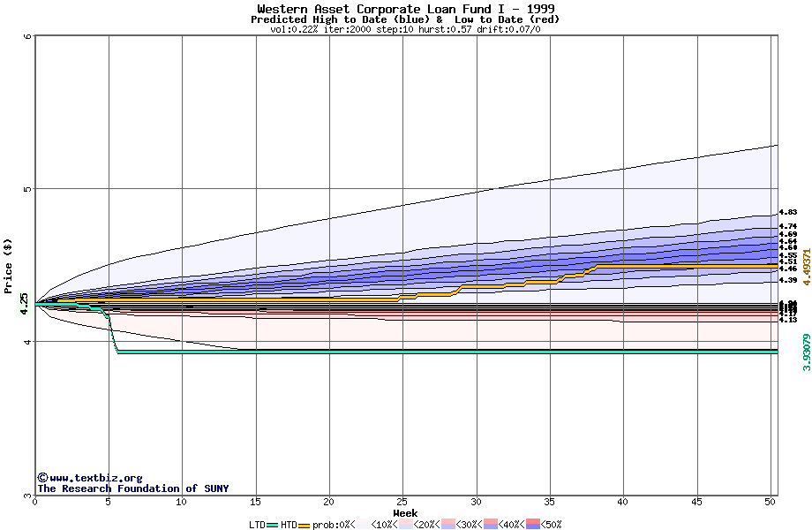812x530 pixels.
Task: Click the Price axis tick label '5'
Action: pos(28,189)
